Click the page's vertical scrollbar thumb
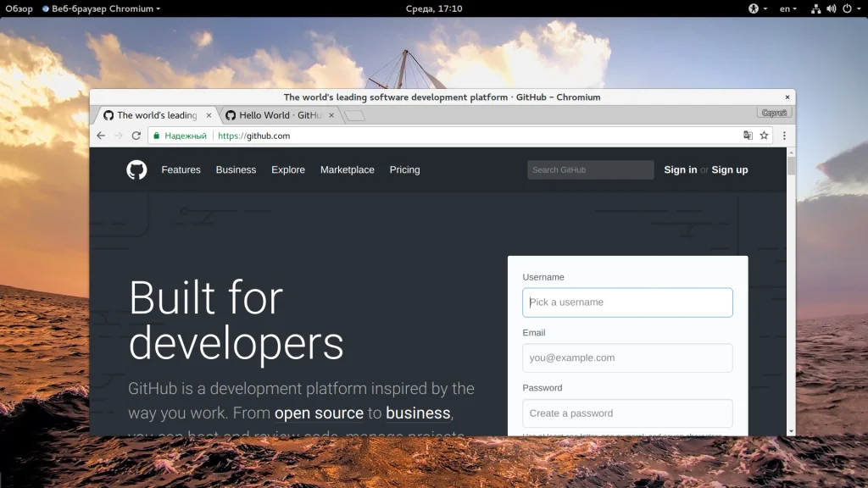Image resolution: width=868 pixels, height=488 pixels. pyautogui.click(x=791, y=164)
